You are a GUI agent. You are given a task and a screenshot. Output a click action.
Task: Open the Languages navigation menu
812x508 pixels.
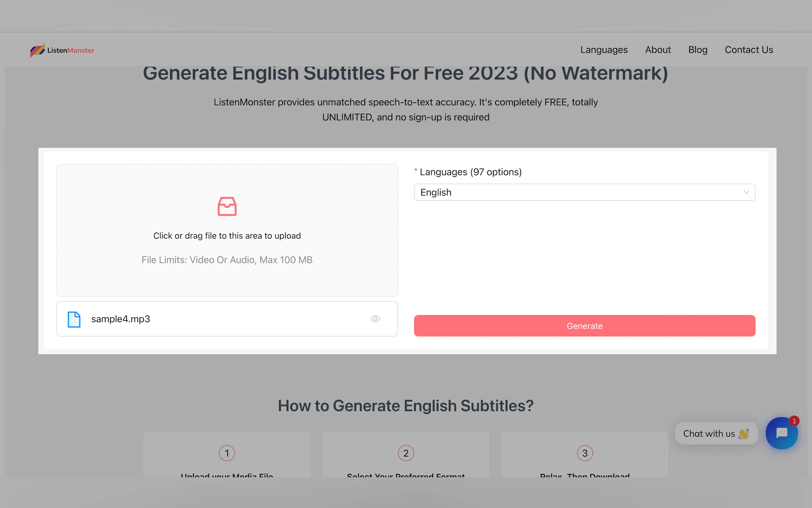[x=604, y=50]
